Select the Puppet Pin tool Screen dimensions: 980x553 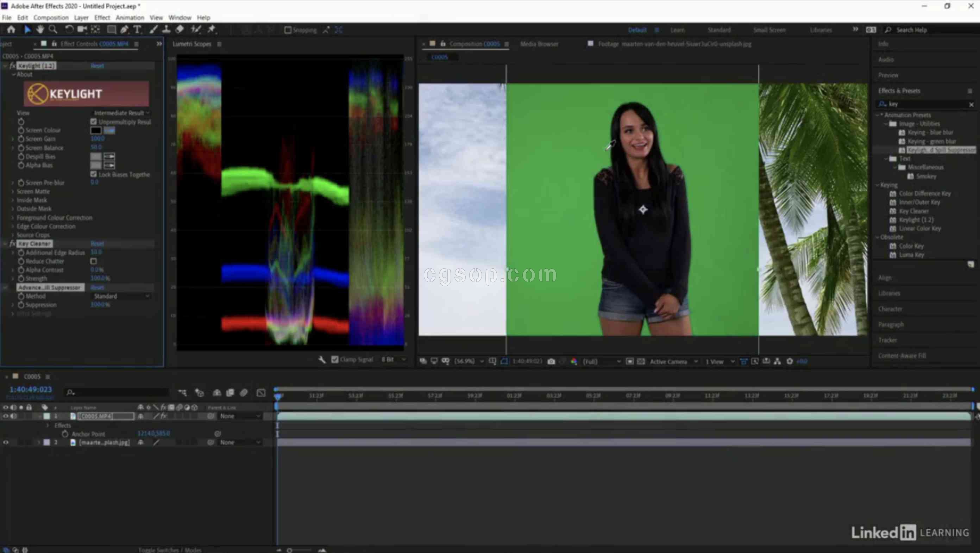[x=212, y=29]
